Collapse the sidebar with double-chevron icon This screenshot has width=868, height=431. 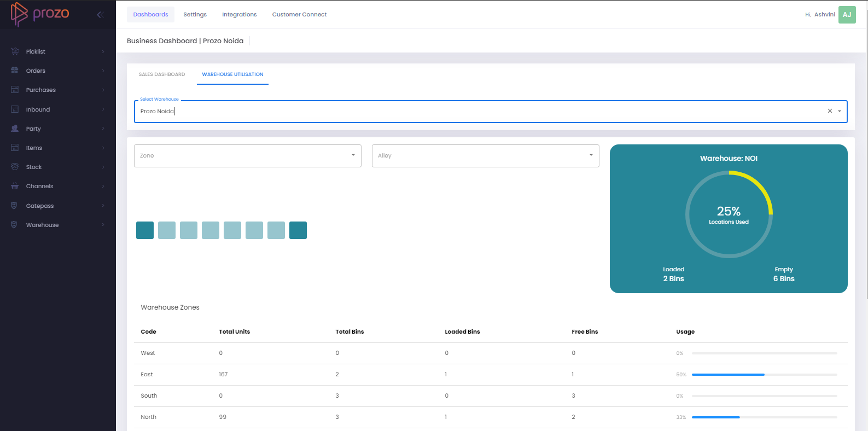(100, 15)
